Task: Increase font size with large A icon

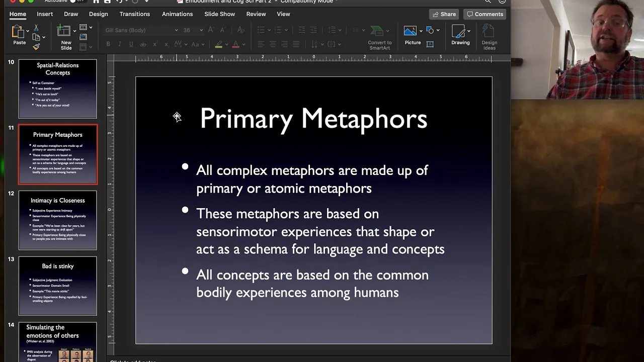Action: (x=210, y=30)
